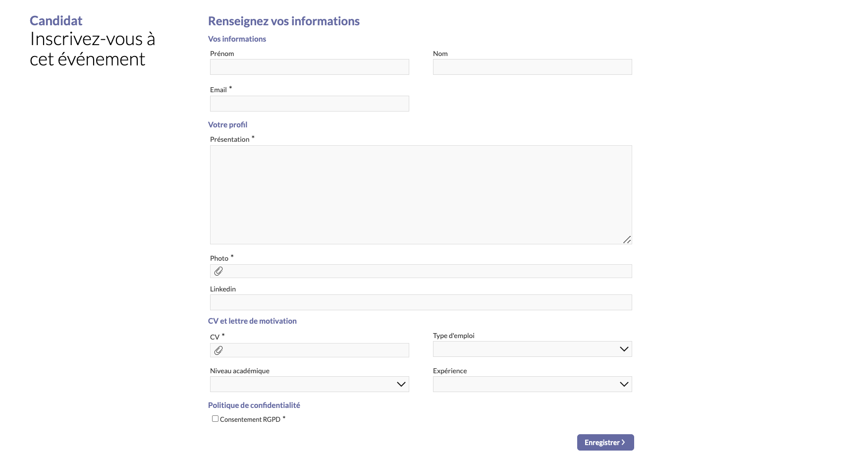
Task: Click the Linkedin input field
Action: pyautogui.click(x=421, y=302)
